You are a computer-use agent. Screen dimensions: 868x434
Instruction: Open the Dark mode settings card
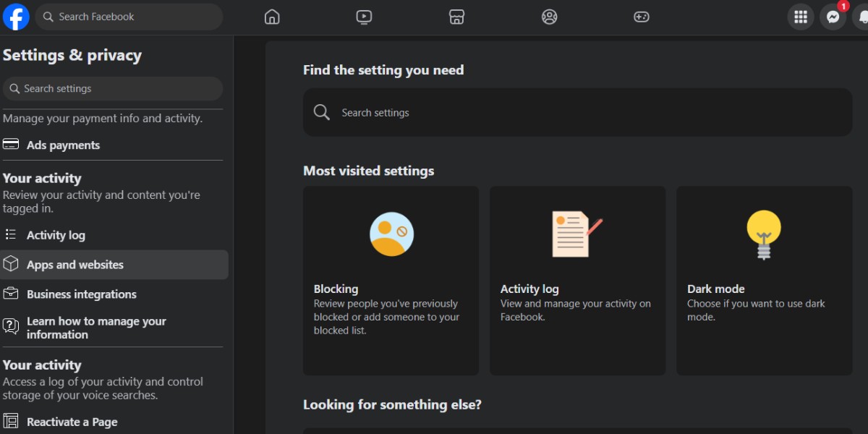[764, 281]
